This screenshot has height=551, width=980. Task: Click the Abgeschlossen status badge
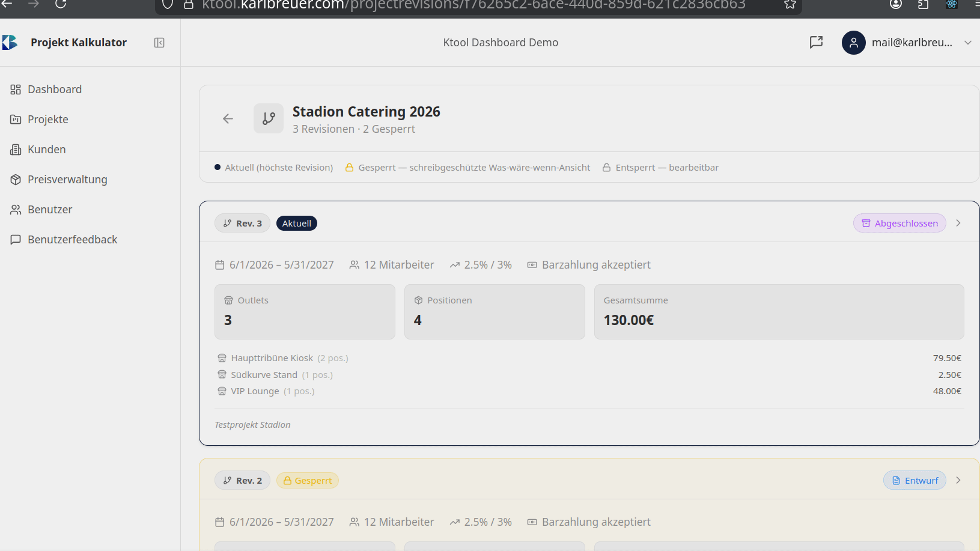tap(899, 224)
